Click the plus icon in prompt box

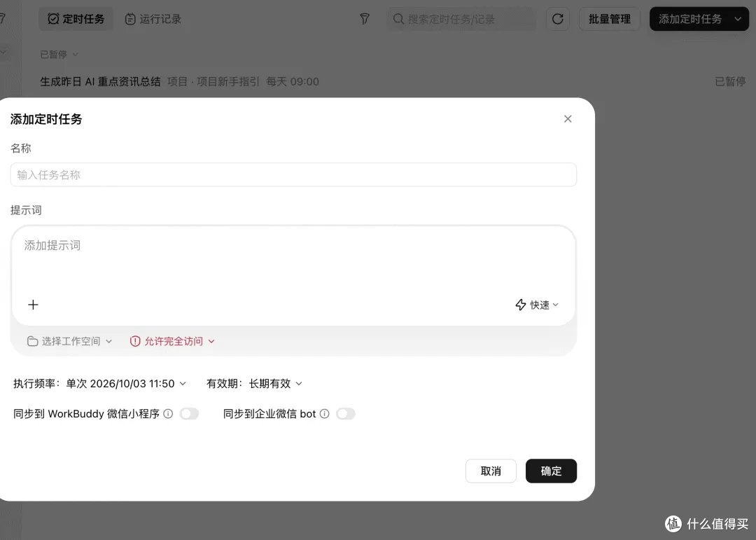pyautogui.click(x=33, y=305)
